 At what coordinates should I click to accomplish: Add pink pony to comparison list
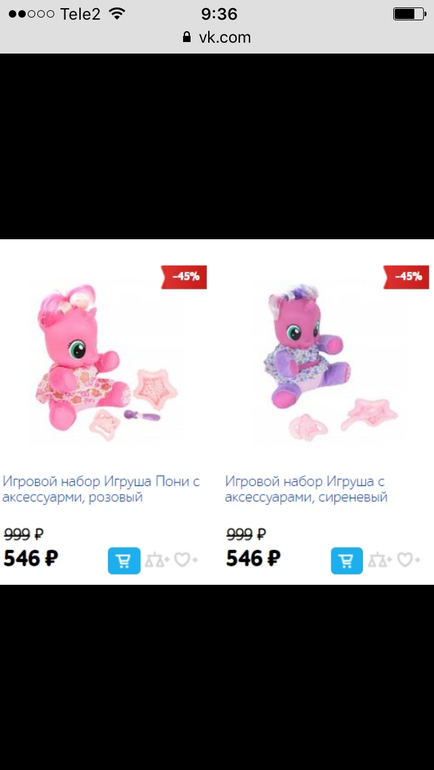pyautogui.click(x=157, y=560)
